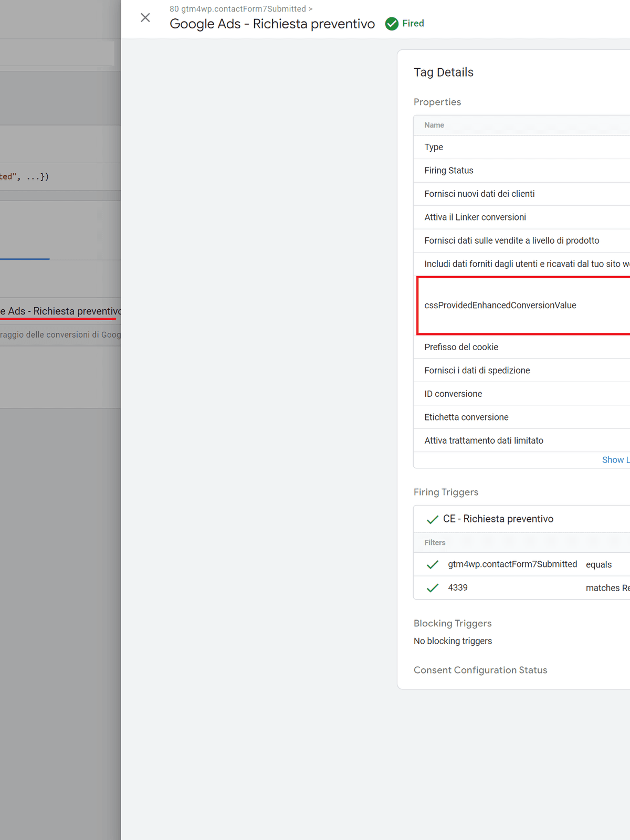Click the Etichetta conversione property row
The image size is (630, 840).
466,417
